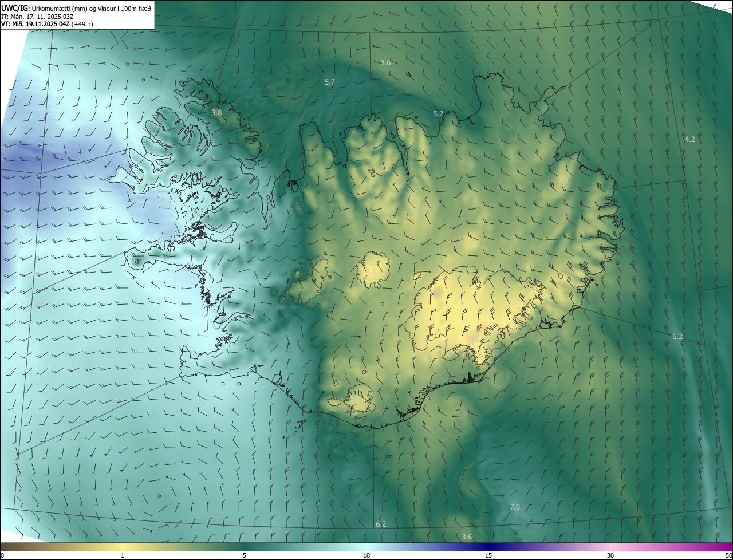Click the 3.6 value in the far north
733x560 pixels.
point(385,62)
